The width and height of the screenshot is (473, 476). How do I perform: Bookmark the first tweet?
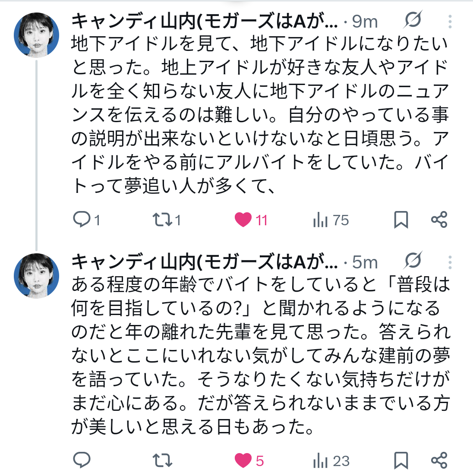tap(401, 220)
